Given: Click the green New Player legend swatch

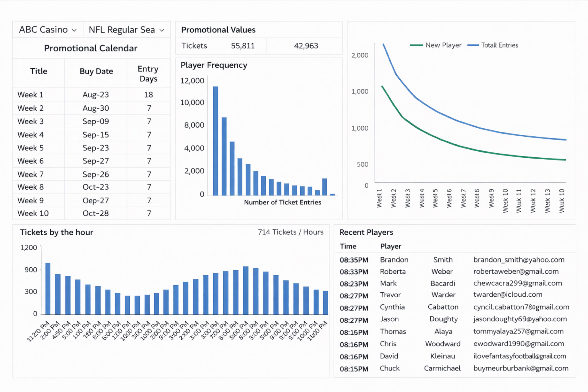Looking at the screenshot, I should coord(416,45).
